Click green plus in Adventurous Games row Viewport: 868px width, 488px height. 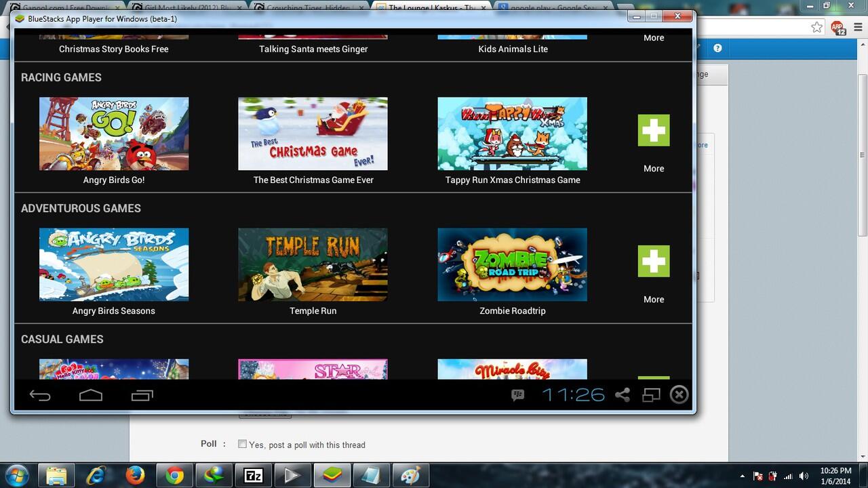pyautogui.click(x=654, y=261)
